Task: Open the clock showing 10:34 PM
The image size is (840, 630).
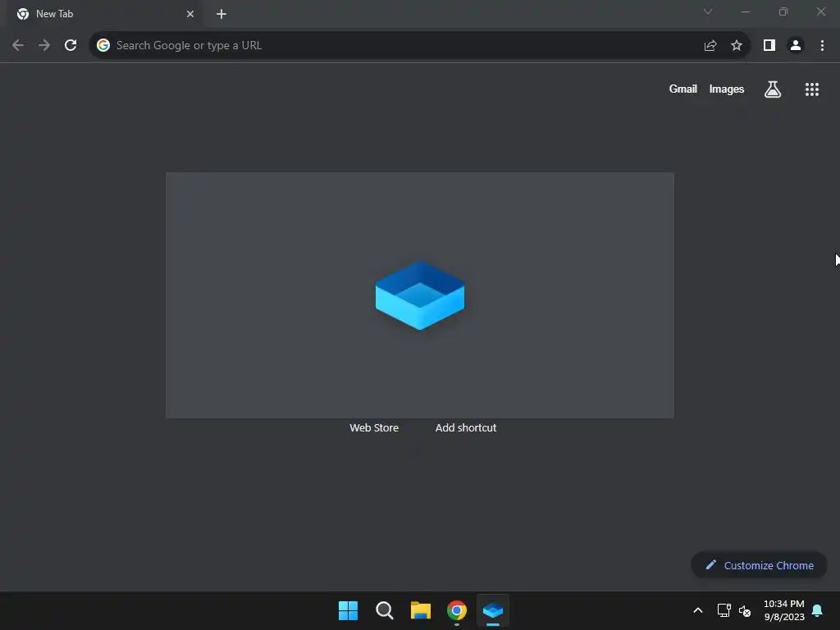Action: 783,610
